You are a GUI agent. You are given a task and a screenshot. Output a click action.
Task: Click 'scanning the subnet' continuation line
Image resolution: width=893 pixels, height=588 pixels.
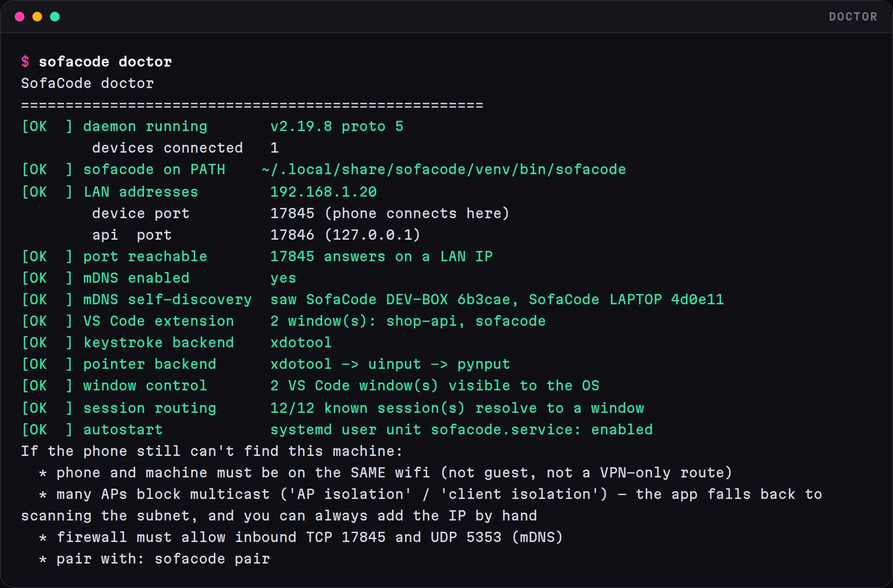coord(279,516)
